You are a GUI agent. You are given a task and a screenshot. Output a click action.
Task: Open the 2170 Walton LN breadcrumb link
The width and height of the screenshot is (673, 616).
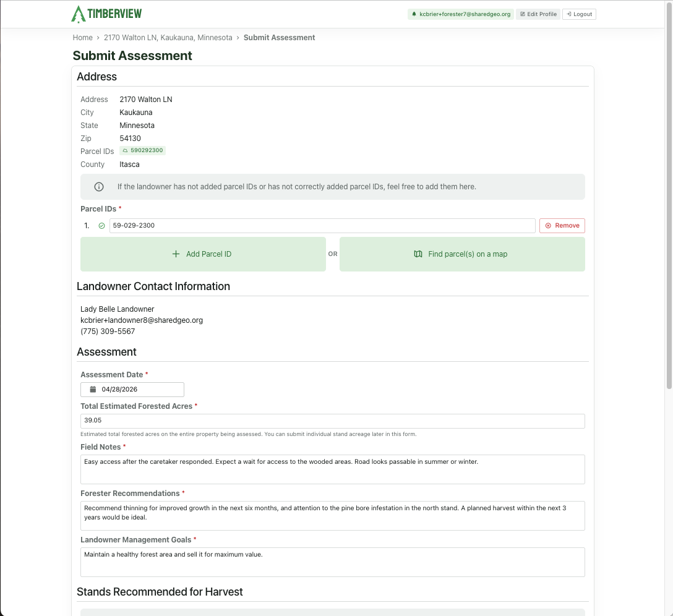click(x=168, y=38)
